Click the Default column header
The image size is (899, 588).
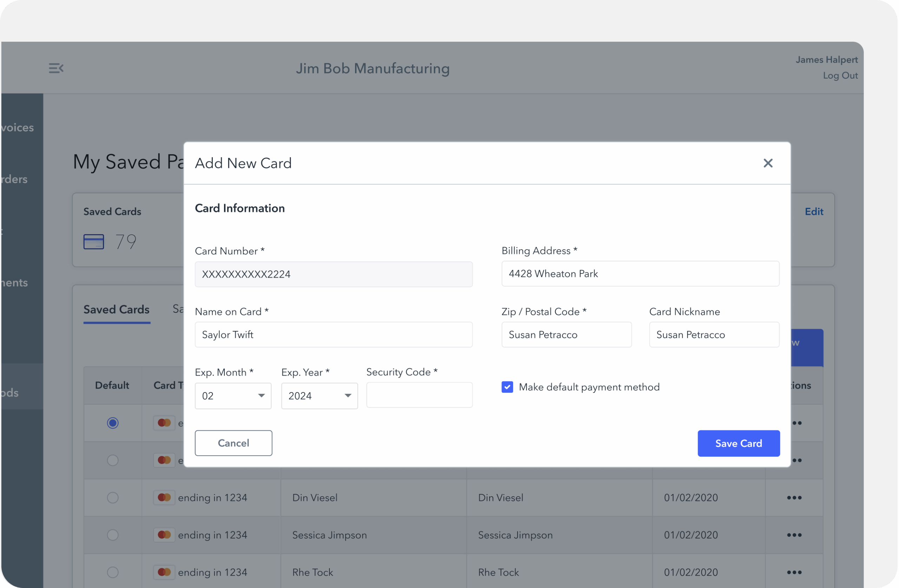112,385
